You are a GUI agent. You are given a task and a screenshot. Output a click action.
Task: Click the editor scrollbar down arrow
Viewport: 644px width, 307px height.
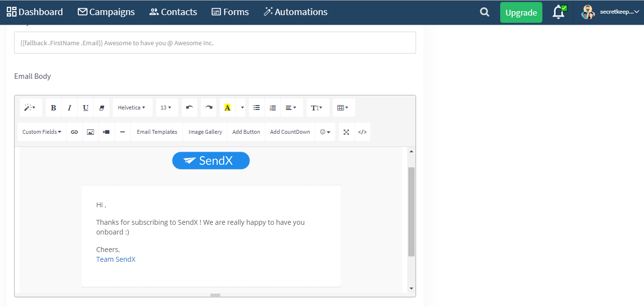411,289
